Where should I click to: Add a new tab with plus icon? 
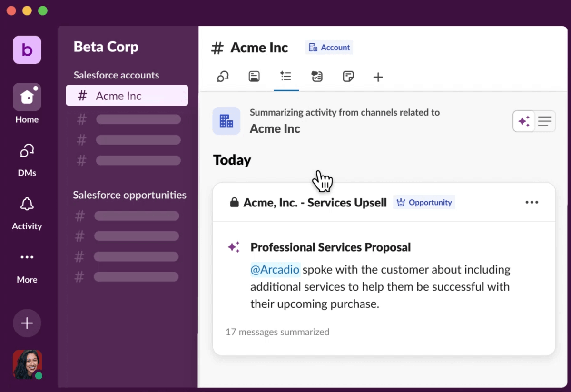(378, 77)
